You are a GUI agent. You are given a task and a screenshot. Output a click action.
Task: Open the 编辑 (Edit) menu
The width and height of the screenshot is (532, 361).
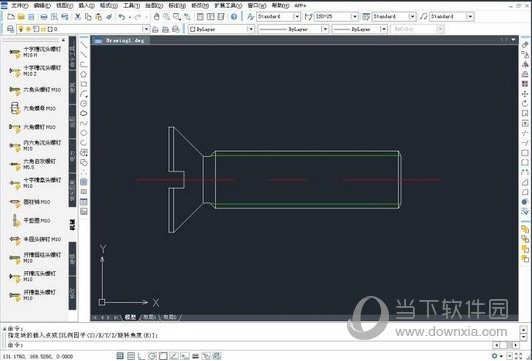coord(42,5)
